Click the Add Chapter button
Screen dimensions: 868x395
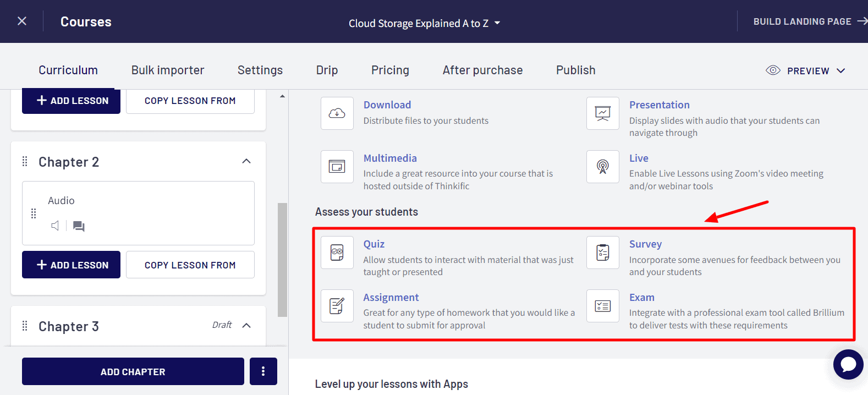(133, 372)
